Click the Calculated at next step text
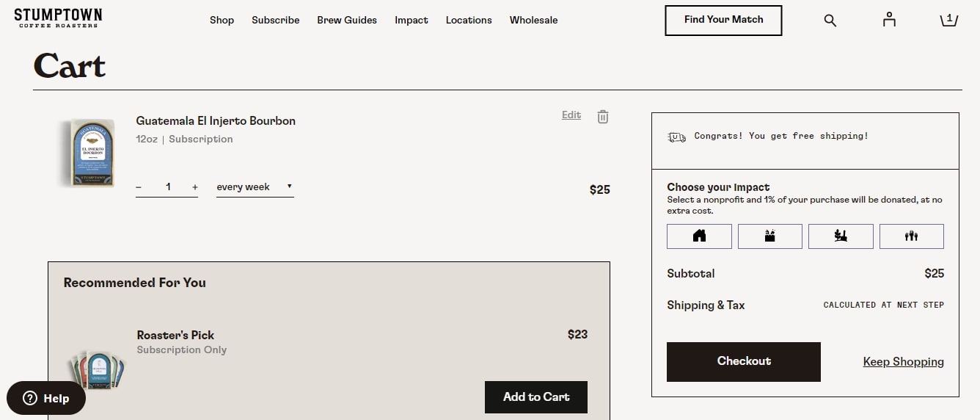 (884, 305)
